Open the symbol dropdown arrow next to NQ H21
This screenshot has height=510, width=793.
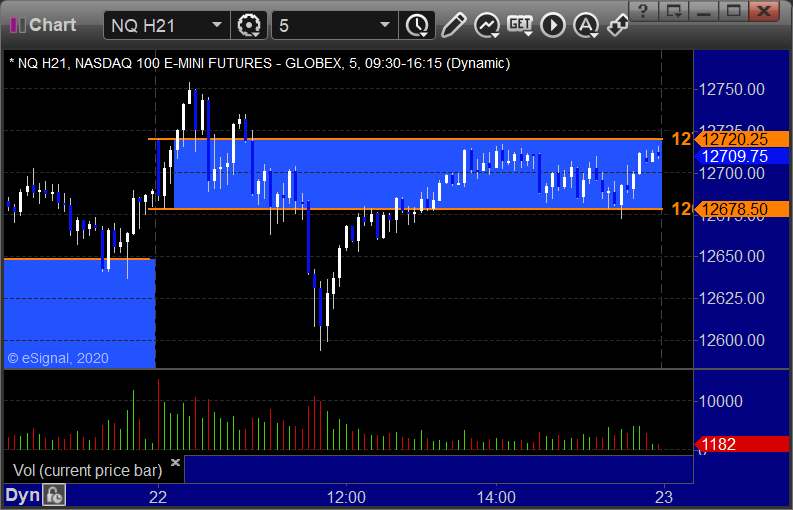[217, 25]
